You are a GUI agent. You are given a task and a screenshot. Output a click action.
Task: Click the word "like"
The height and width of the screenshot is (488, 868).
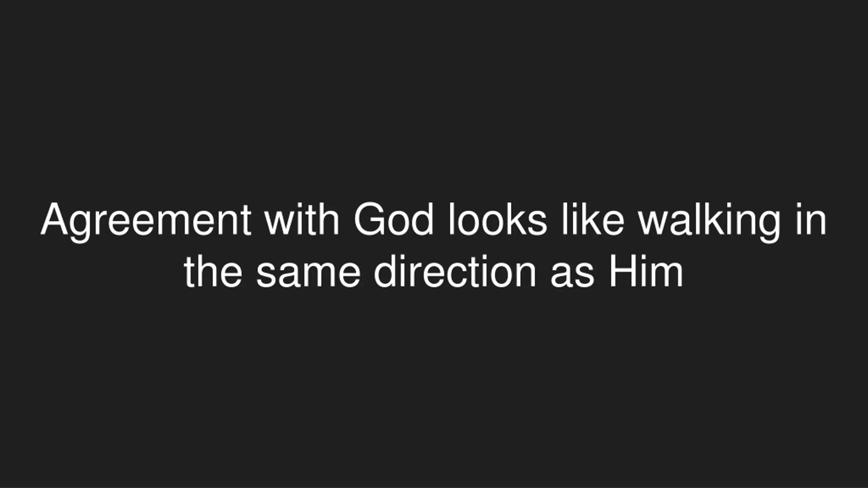593,219
